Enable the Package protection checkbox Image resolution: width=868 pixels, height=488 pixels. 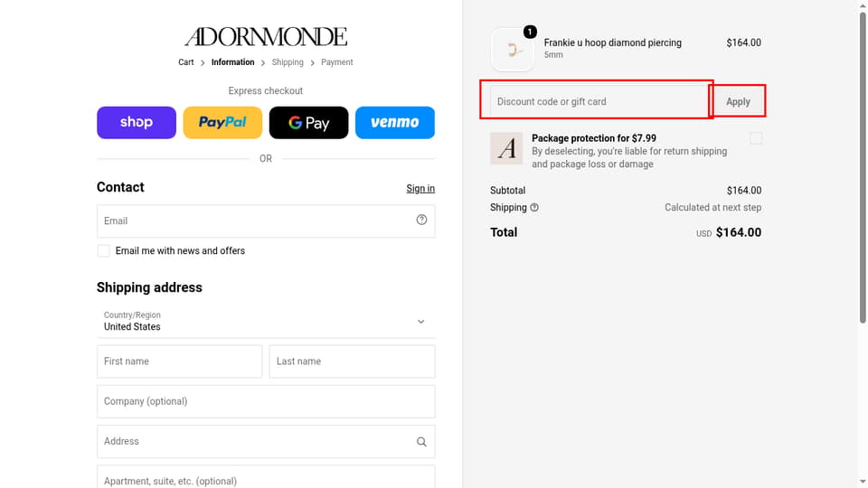(756, 138)
